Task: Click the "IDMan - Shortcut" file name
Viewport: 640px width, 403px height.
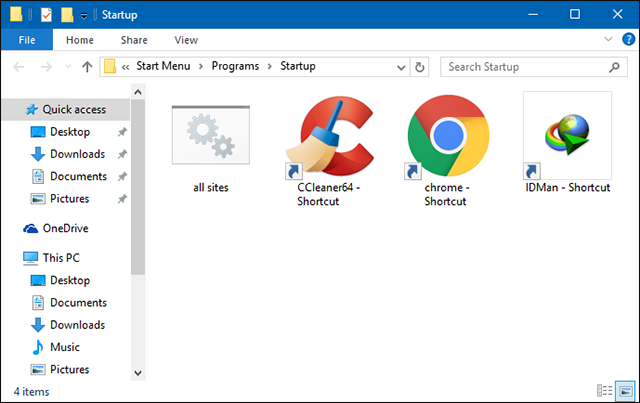Action: (568, 187)
